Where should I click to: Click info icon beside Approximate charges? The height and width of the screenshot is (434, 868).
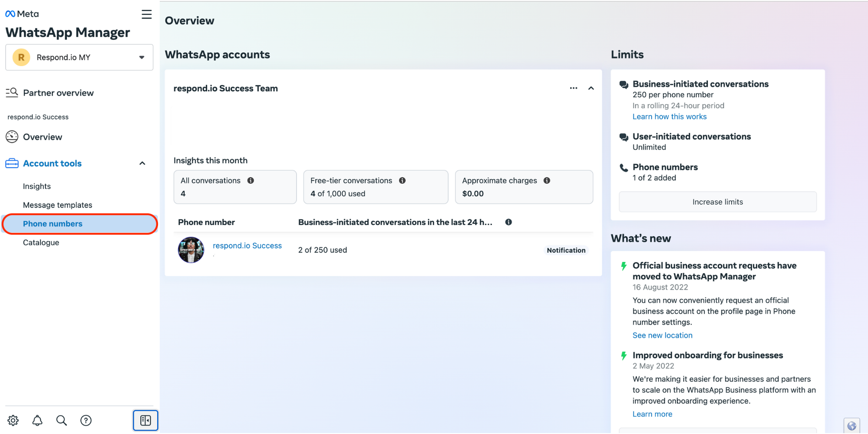(547, 181)
